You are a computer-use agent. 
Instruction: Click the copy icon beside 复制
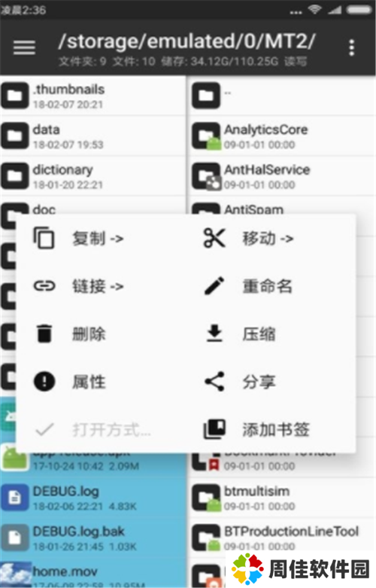click(x=44, y=238)
